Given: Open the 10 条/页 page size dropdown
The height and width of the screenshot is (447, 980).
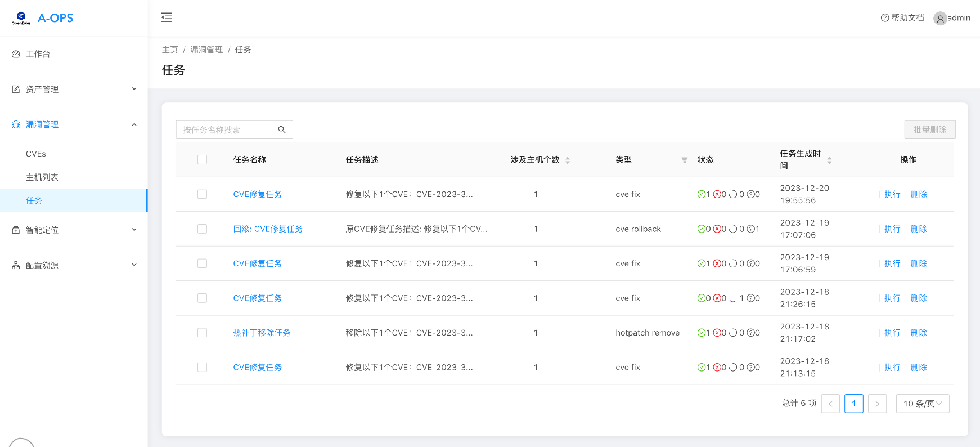Looking at the screenshot, I should 922,404.
